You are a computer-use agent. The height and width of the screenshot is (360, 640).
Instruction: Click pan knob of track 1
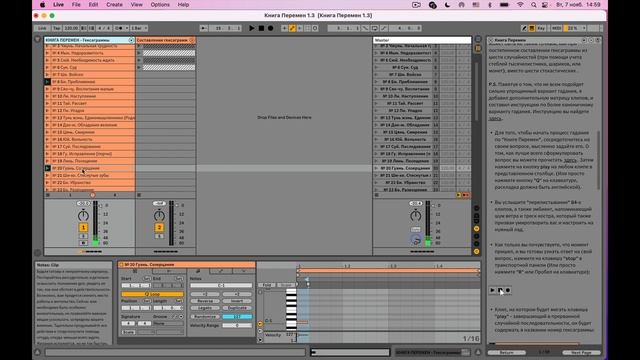tap(83, 216)
